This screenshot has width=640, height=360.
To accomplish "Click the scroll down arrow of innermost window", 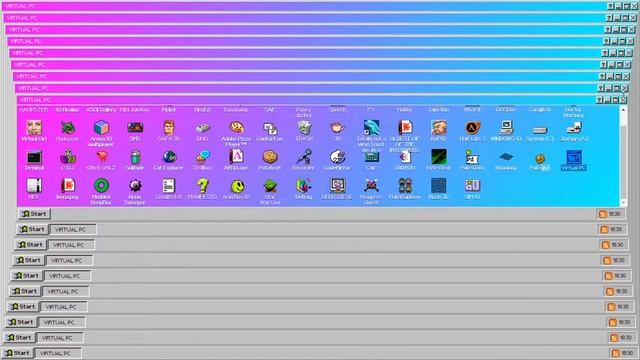I will (623, 202).
